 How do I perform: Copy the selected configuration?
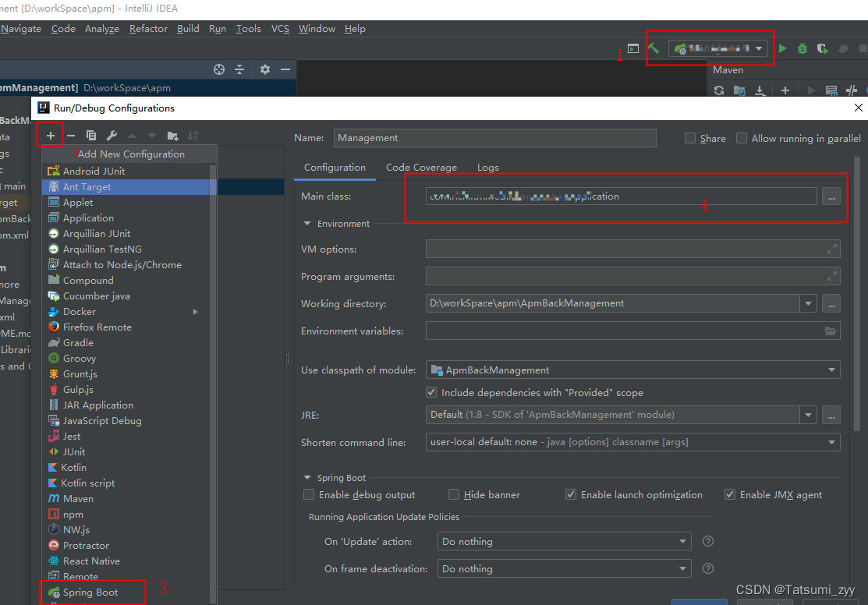point(91,136)
